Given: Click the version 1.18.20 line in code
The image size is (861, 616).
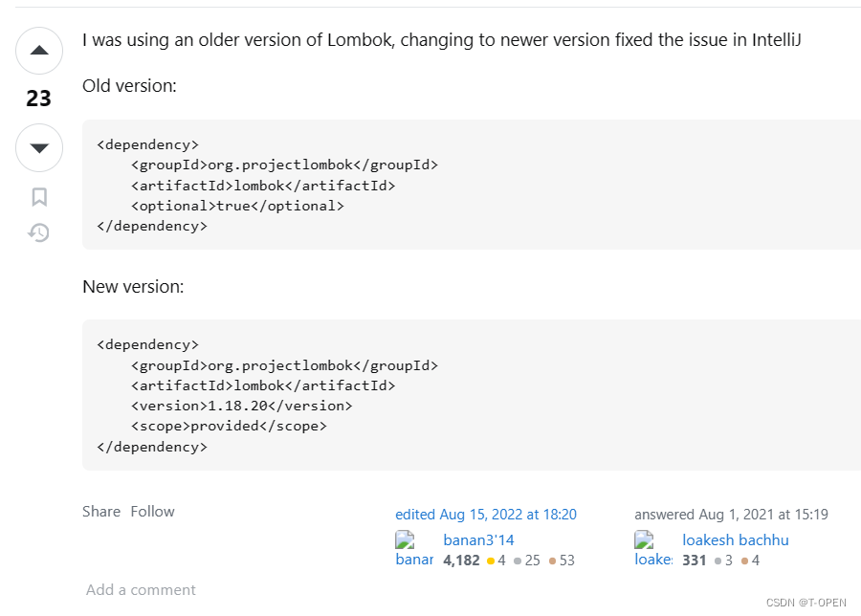Looking at the screenshot, I should (x=242, y=406).
